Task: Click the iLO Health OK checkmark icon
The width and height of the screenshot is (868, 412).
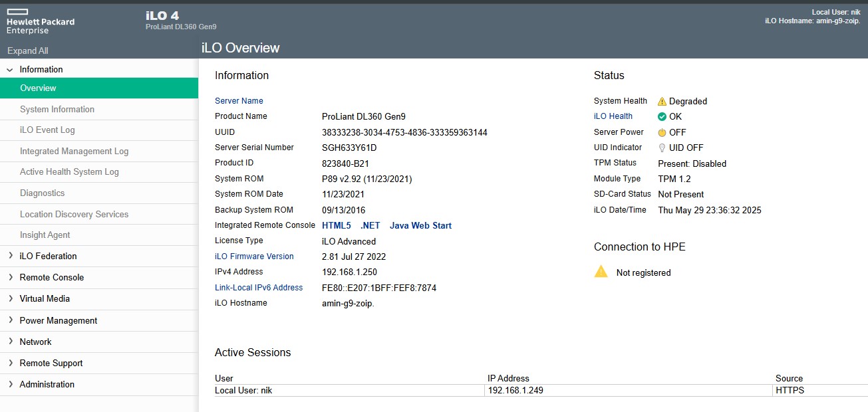Action: click(662, 116)
